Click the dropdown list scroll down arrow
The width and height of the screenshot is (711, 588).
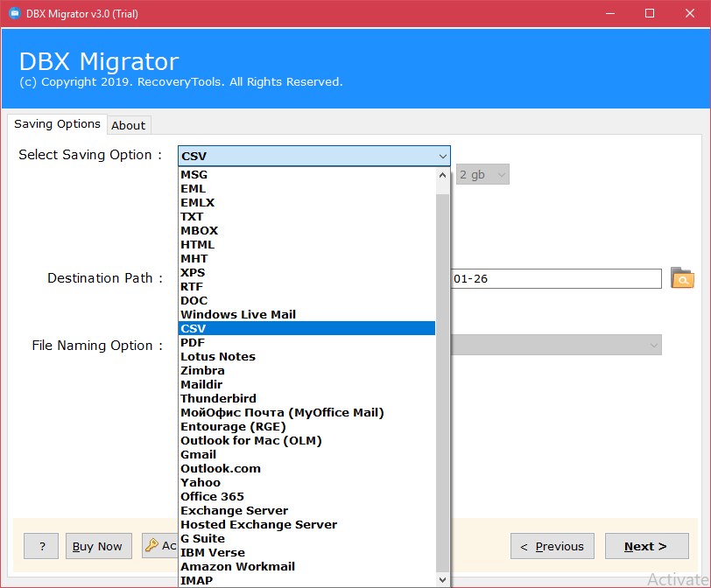(x=442, y=580)
